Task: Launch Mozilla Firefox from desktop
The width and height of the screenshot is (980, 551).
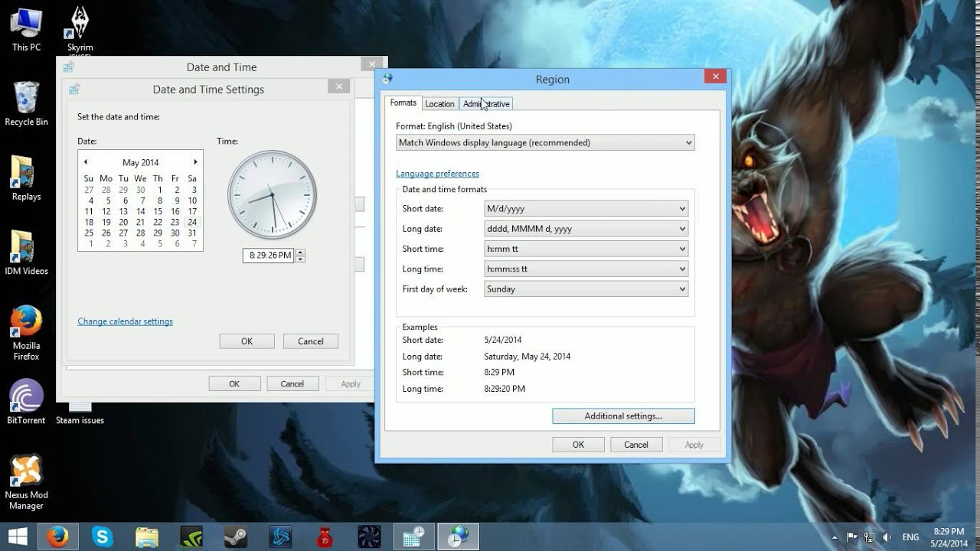Action: pyautogui.click(x=26, y=333)
